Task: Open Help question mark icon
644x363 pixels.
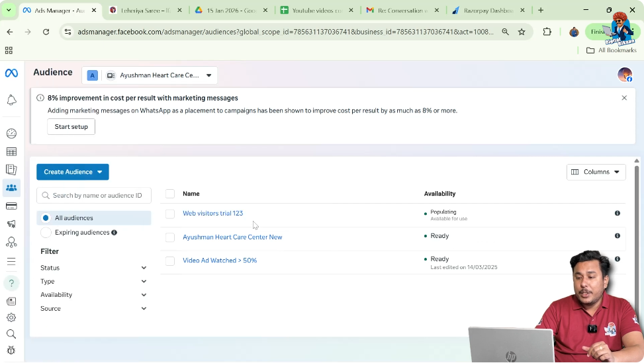Action: point(11,283)
